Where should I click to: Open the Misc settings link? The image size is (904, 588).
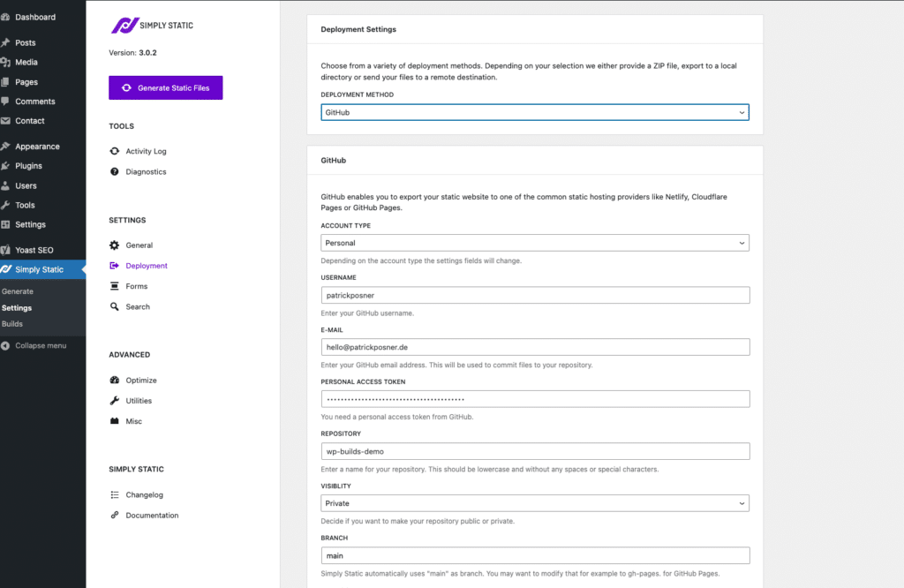coord(134,421)
